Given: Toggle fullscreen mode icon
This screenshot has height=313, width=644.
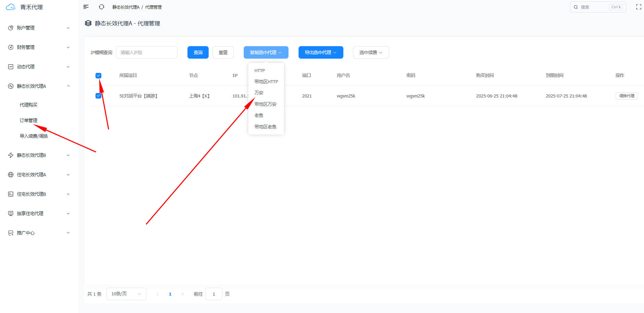Looking at the screenshot, I should [638, 7].
